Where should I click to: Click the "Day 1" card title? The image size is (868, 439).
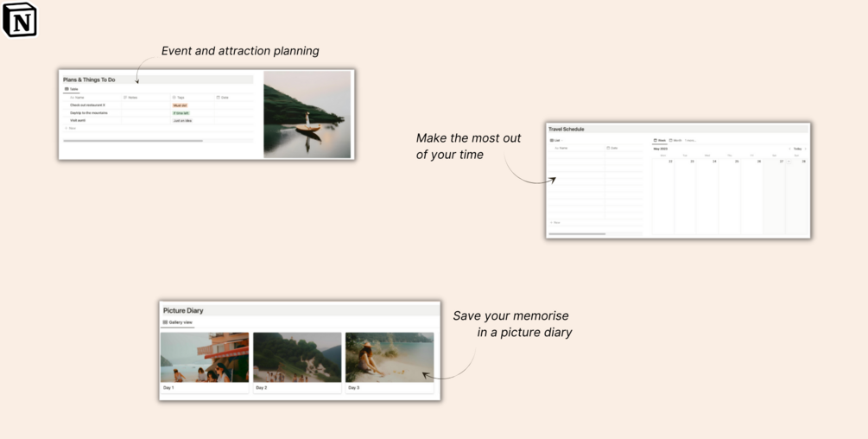coord(168,388)
